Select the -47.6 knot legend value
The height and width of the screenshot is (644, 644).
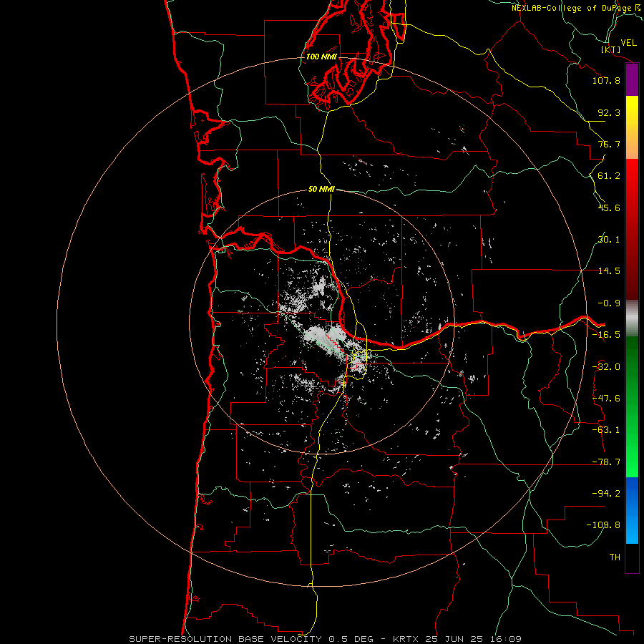click(606, 399)
